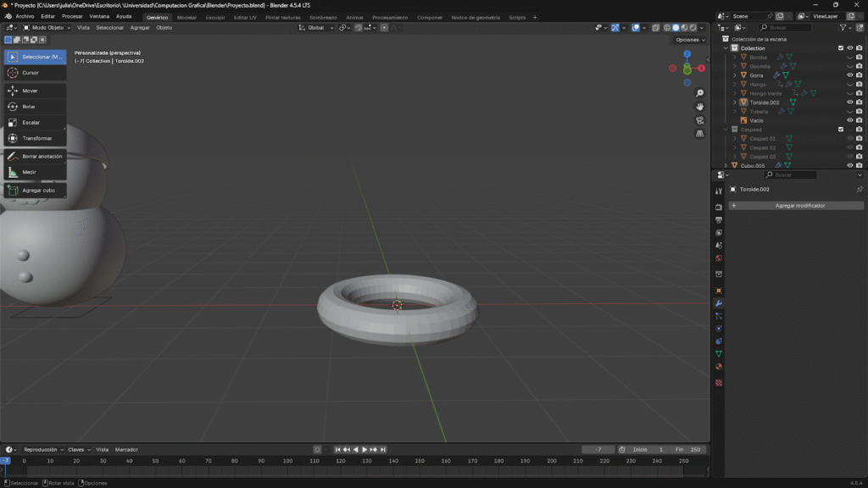Toggle perspective/orthographic grid icon
Screen dimensions: 868x488
700,134
